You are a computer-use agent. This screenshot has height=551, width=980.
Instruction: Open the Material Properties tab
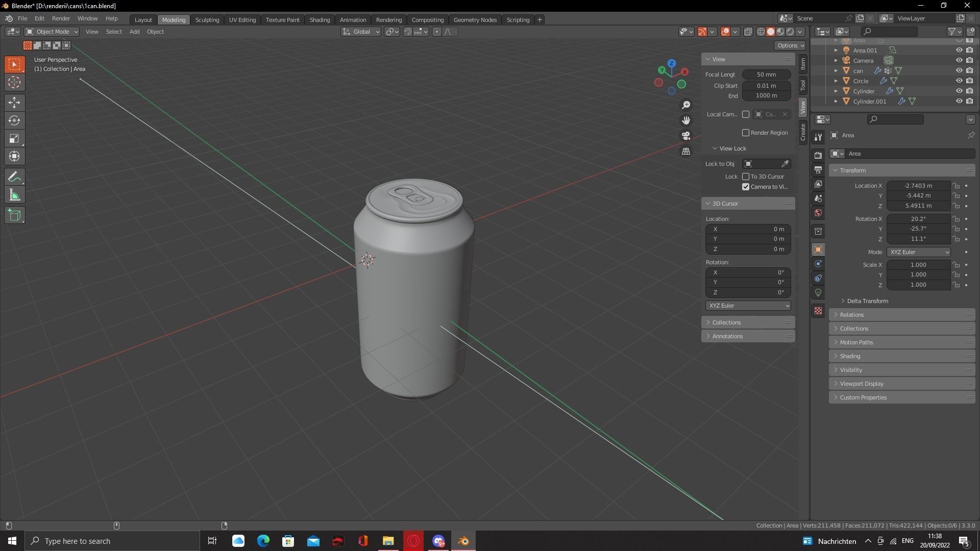point(818,311)
